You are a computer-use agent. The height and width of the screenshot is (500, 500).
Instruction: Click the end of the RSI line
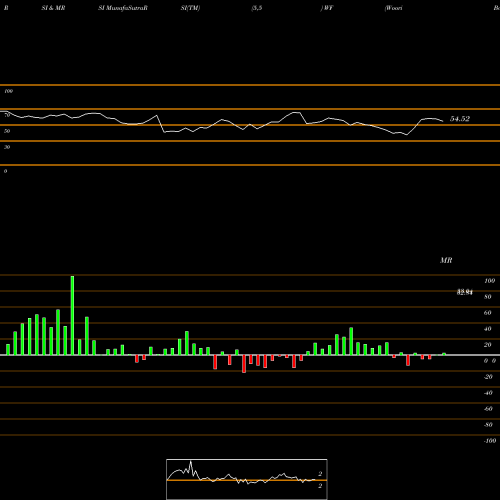[x=443, y=121]
